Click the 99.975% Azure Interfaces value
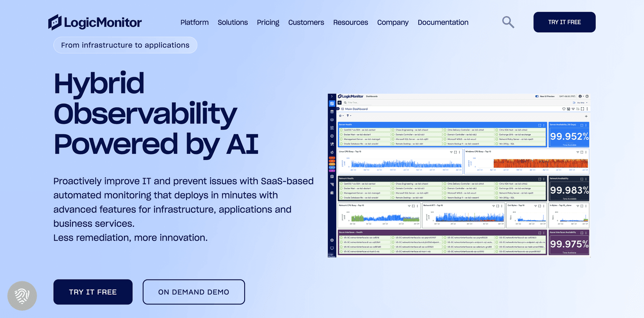The image size is (644, 318). pos(569,244)
